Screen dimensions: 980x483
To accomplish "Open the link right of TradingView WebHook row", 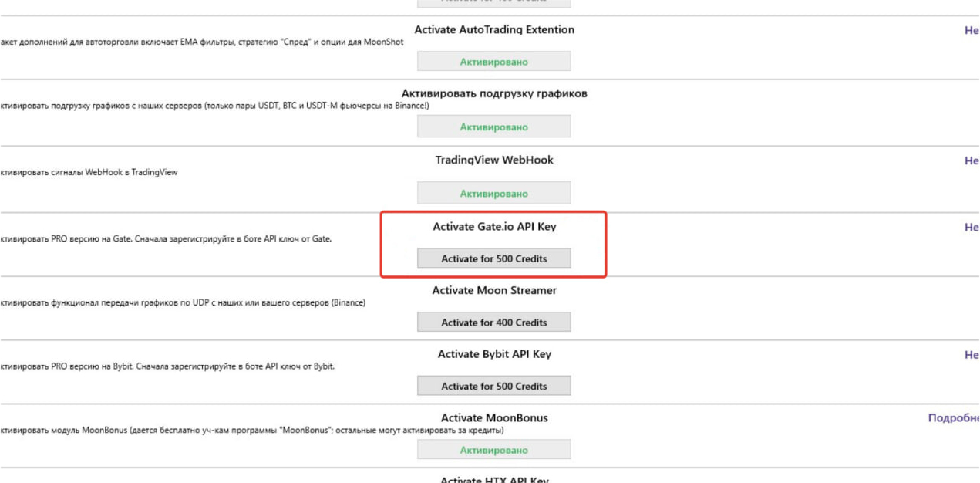I will pos(972,161).
